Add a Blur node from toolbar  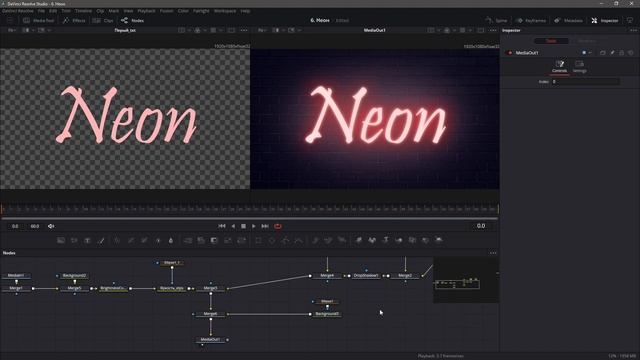[x=171, y=240]
